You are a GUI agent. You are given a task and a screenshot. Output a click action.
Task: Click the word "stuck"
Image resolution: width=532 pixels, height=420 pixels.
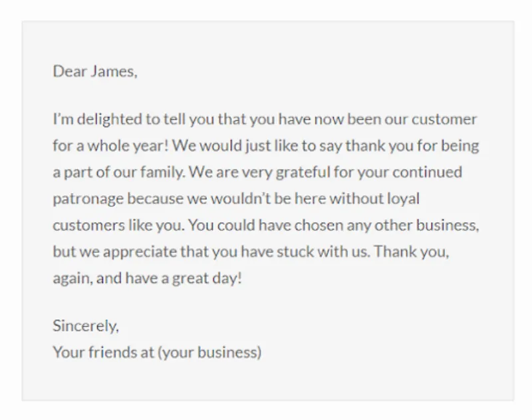pyautogui.click(x=300, y=252)
